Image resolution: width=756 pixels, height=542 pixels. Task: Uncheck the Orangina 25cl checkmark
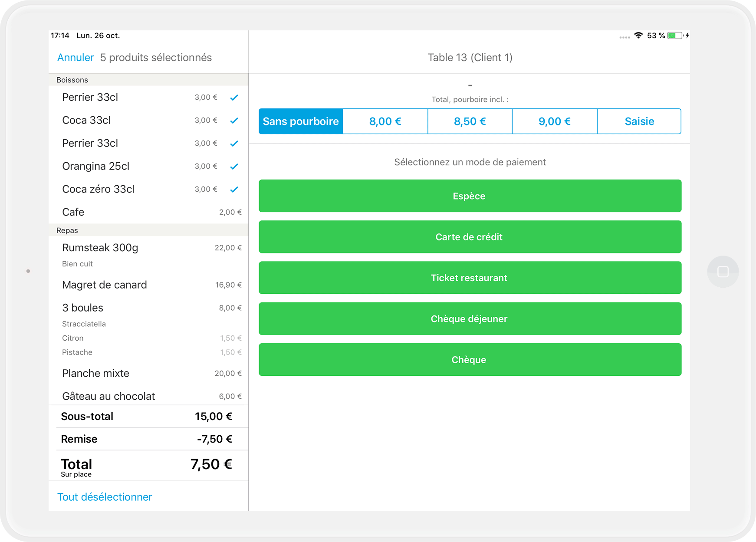pyautogui.click(x=234, y=167)
